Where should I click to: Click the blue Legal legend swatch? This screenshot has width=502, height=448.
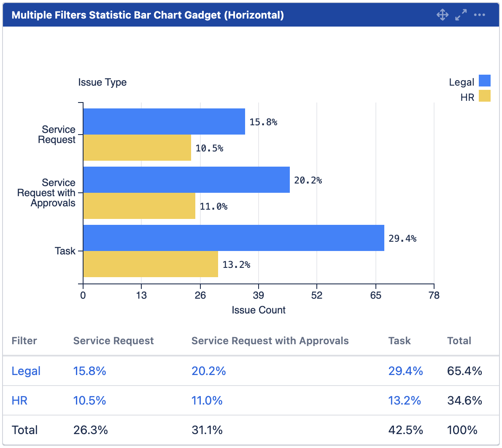pos(485,81)
